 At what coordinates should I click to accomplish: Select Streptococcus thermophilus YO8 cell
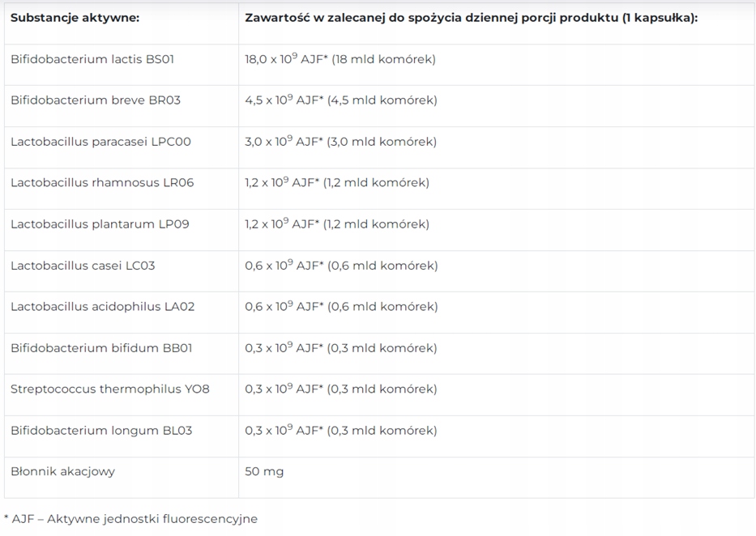click(x=109, y=389)
